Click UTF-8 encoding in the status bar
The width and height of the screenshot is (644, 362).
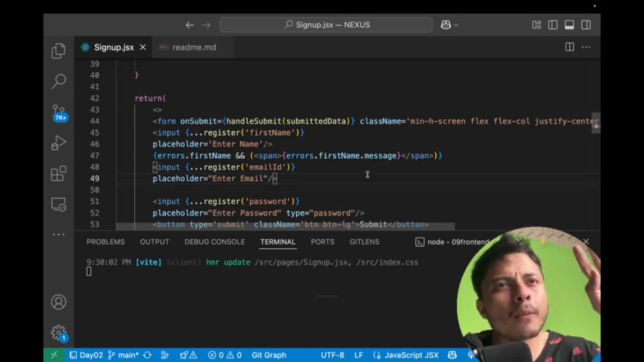pyautogui.click(x=333, y=355)
